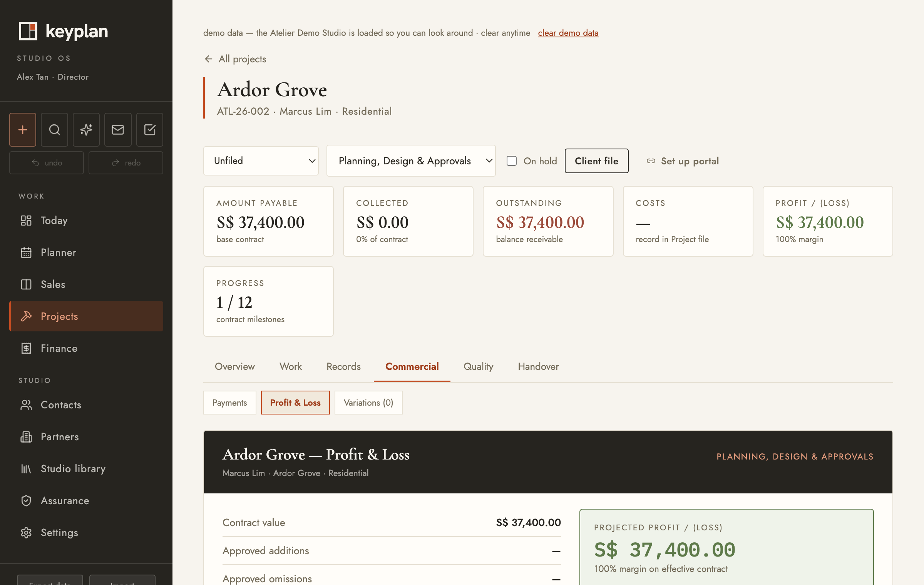Click the clear demo data link
The width and height of the screenshot is (924, 585).
pos(568,33)
